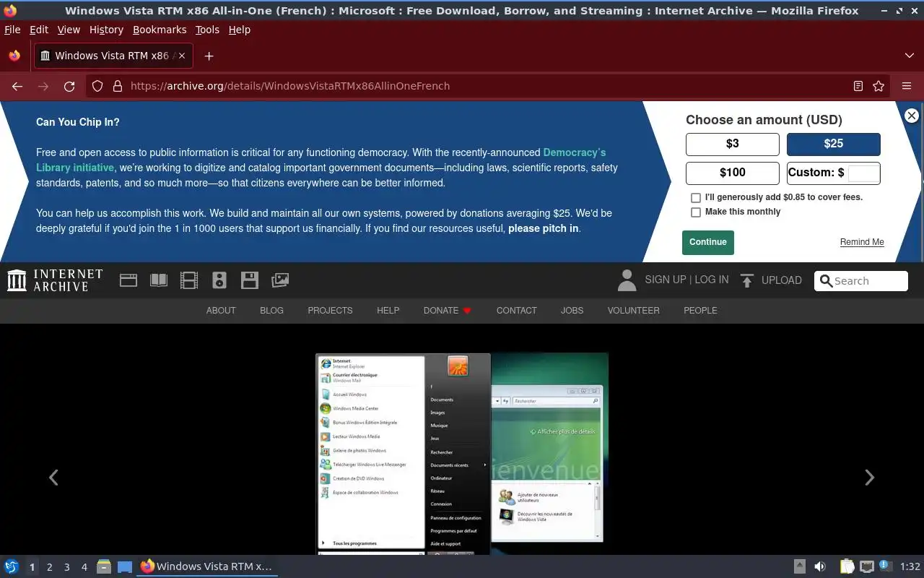924x578 pixels.
Task: Select the $3 donation amount
Action: pos(732,144)
